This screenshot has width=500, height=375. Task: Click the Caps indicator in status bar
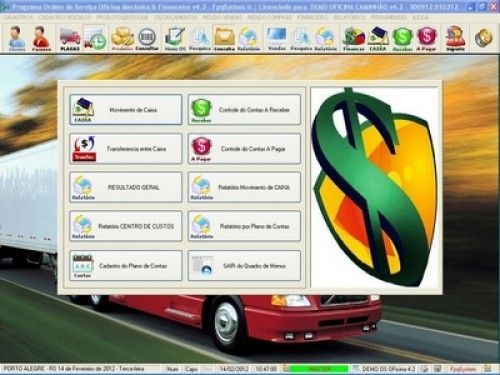(x=191, y=369)
